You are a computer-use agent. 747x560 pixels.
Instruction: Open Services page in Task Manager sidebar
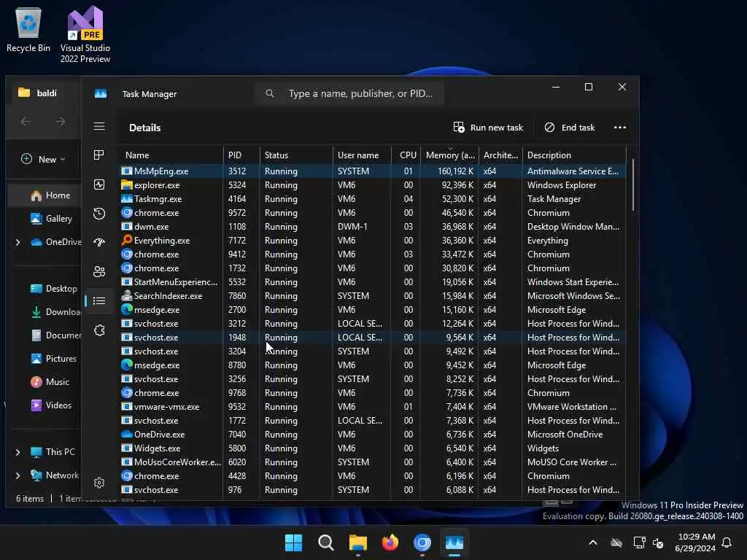click(x=99, y=330)
